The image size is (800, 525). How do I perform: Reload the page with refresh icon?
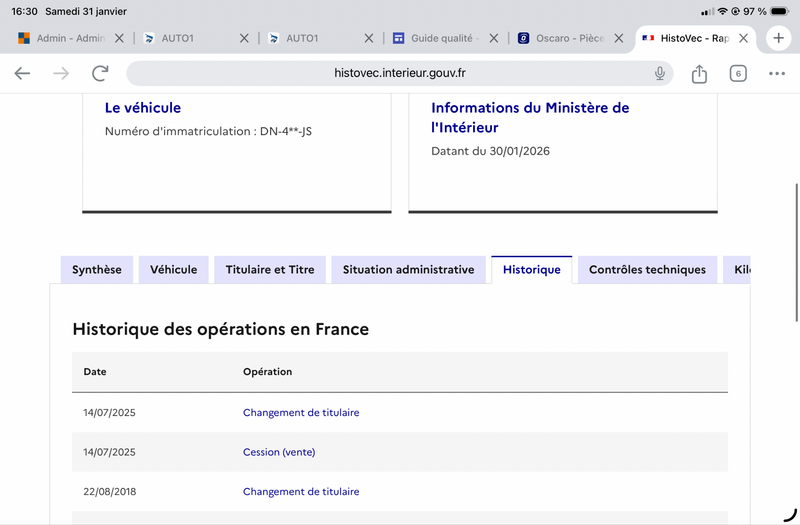point(100,73)
